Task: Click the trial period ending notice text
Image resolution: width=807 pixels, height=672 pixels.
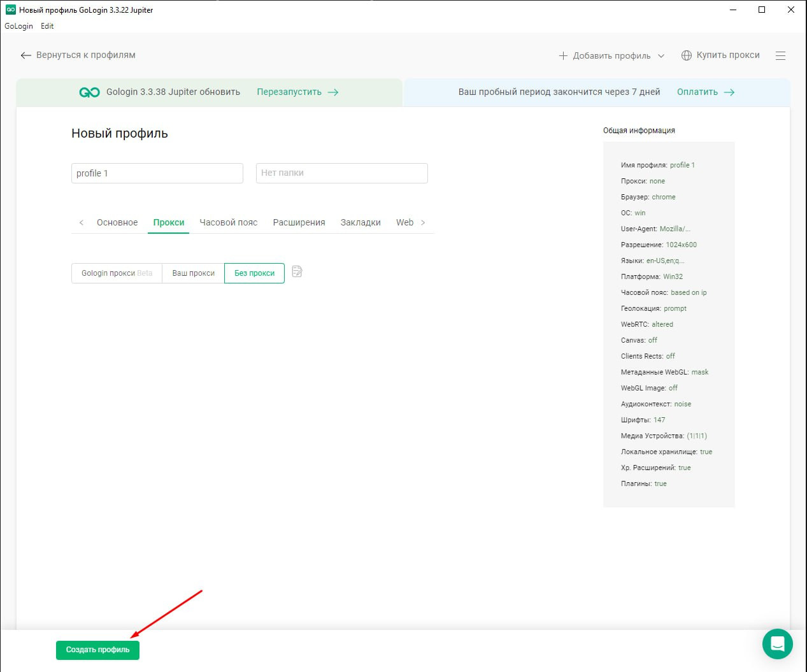Action: [559, 92]
